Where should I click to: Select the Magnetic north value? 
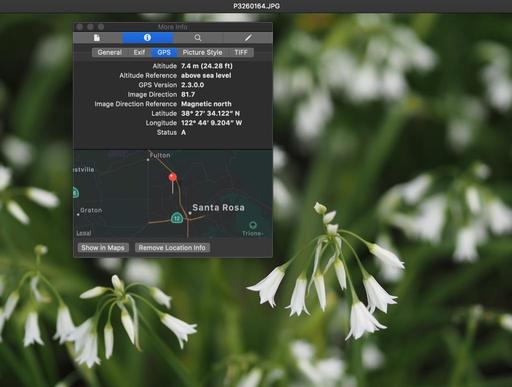pos(206,104)
